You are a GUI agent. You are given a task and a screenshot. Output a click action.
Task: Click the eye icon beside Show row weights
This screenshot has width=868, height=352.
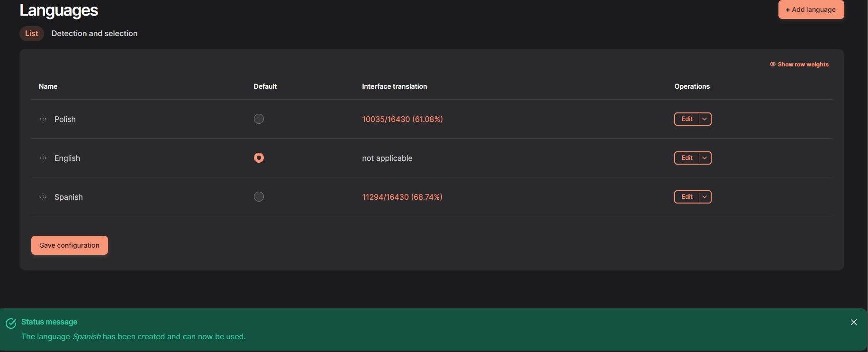click(772, 65)
